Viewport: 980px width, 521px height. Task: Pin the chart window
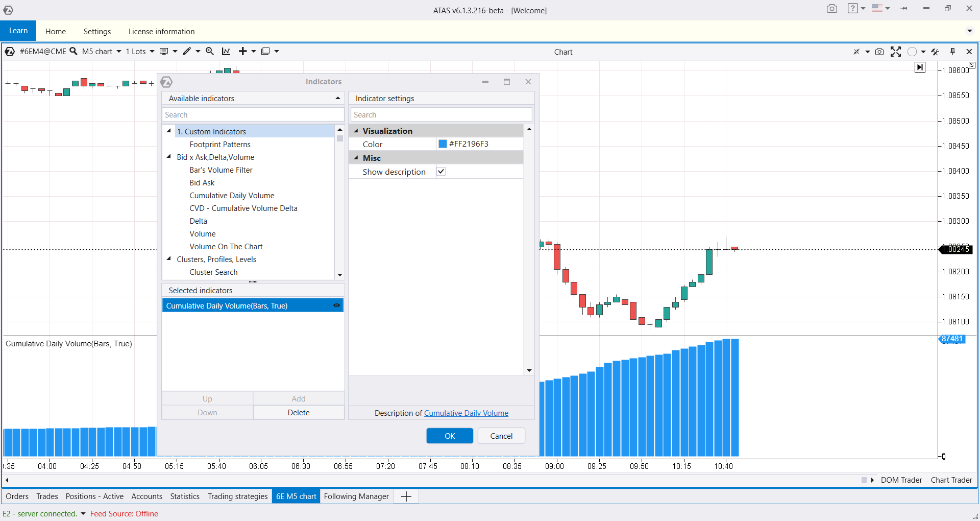click(x=952, y=52)
